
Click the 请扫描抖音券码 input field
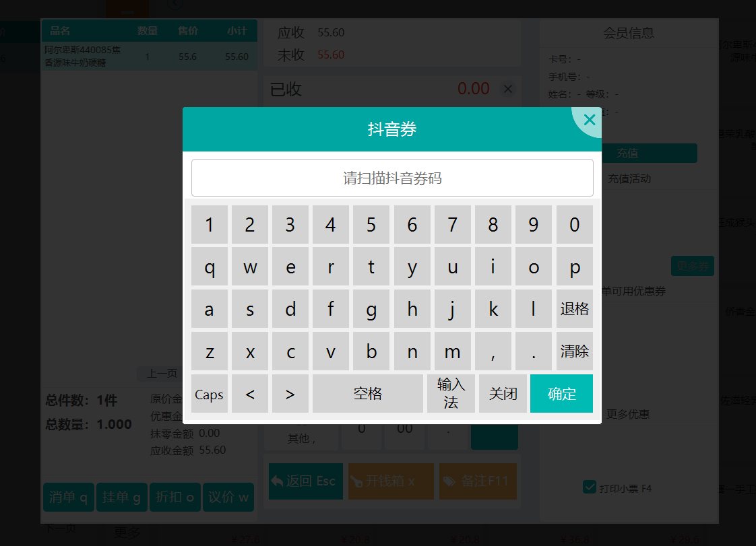pyautogui.click(x=392, y=178)
